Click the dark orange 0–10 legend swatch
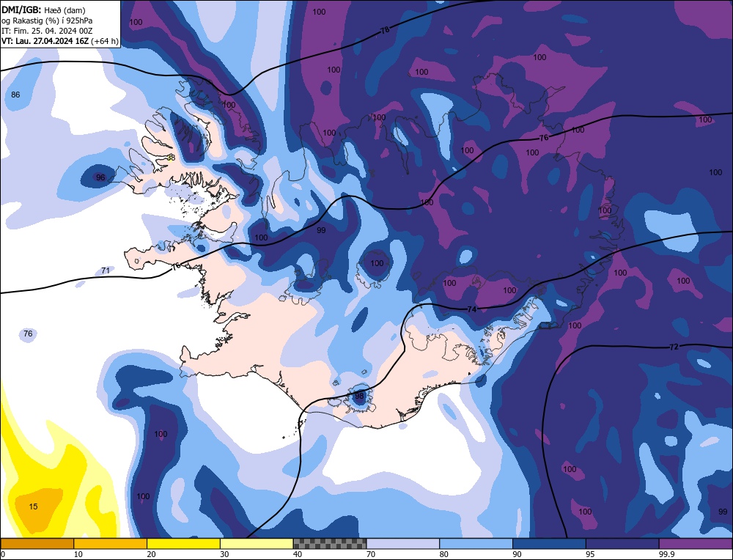Viewport: 733px width, 560px height. click(37, 544)
